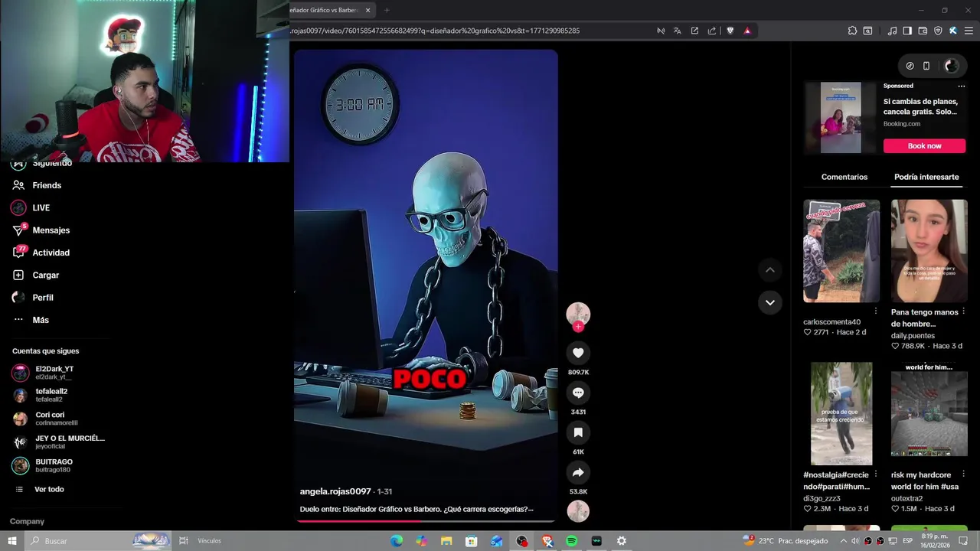This screenshot has height=551, width=980.
Task: Go to previous video with up chevron
Action: coord(770,270)
